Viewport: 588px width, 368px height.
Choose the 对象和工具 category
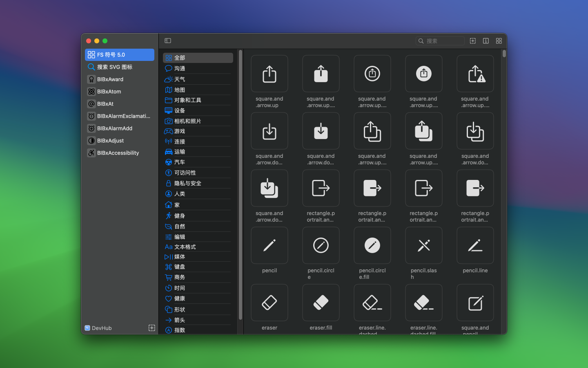coord(198,100)
